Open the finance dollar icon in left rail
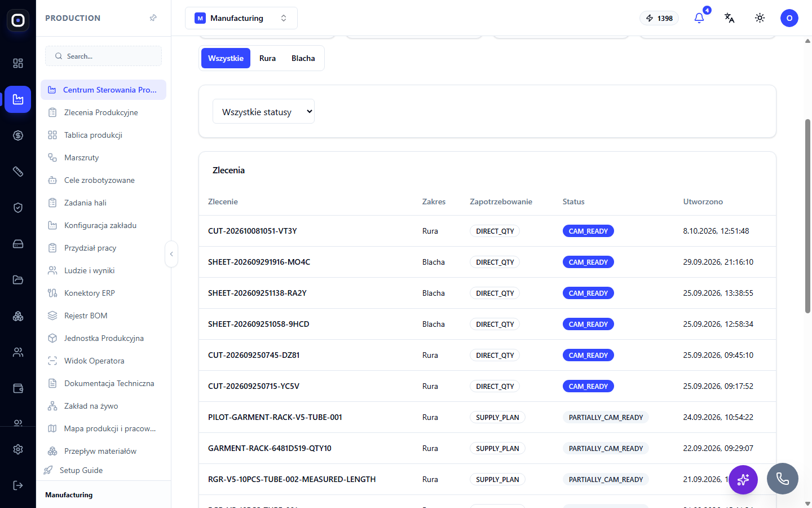Viewport: 812px width, 508px height. [x=18, y=135]
